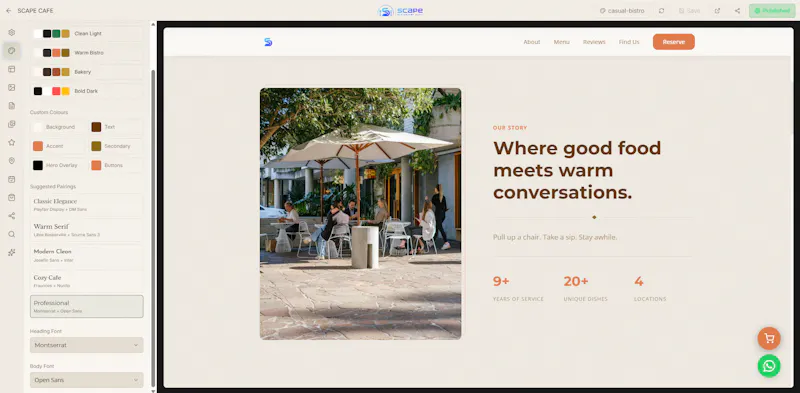Open the shopping bag icon in the sidebar
This screenshot has height=393, width=800.
coord(11,198)
